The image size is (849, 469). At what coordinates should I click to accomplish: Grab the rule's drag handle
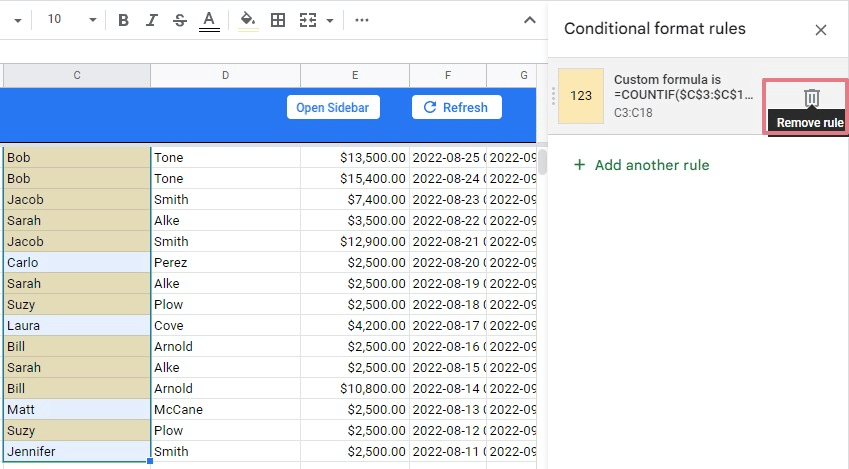[552, 97]
